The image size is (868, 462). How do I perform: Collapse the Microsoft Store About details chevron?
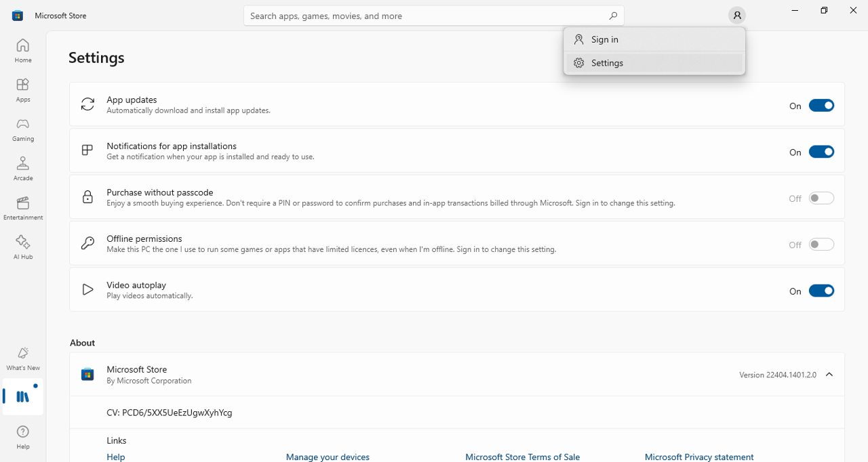click(829, 375)
